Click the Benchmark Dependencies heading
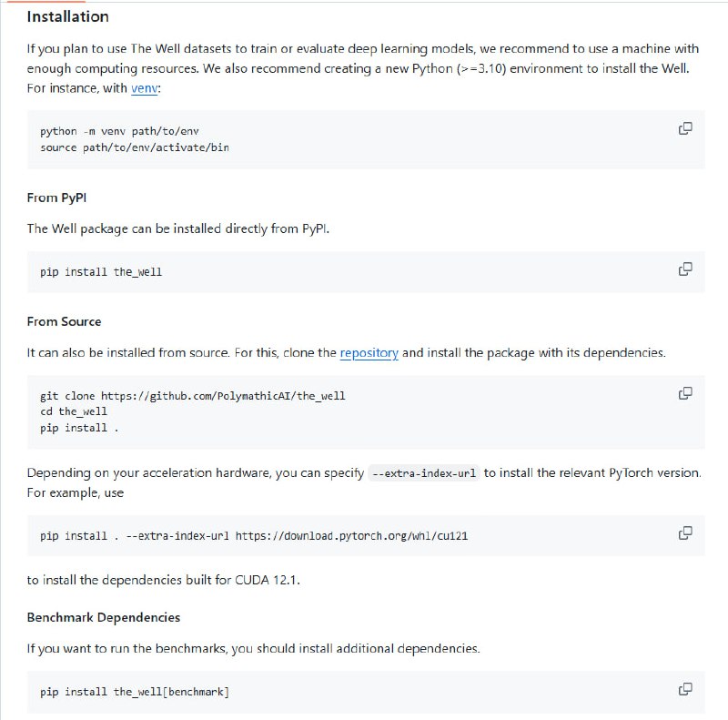 click(x=104, y=617)
